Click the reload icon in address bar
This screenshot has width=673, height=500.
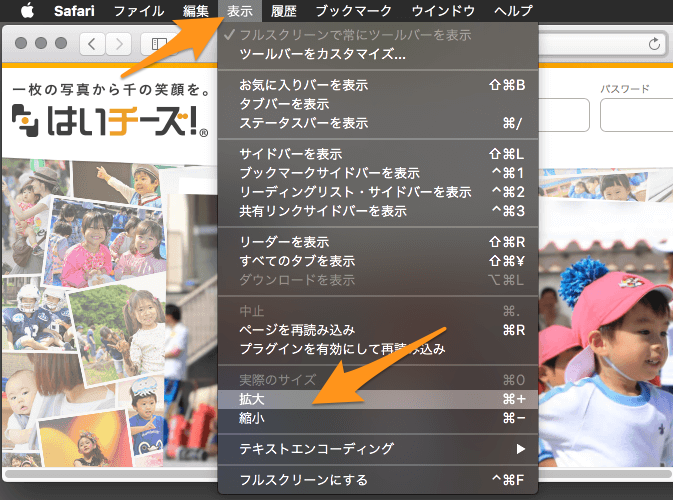654,44
